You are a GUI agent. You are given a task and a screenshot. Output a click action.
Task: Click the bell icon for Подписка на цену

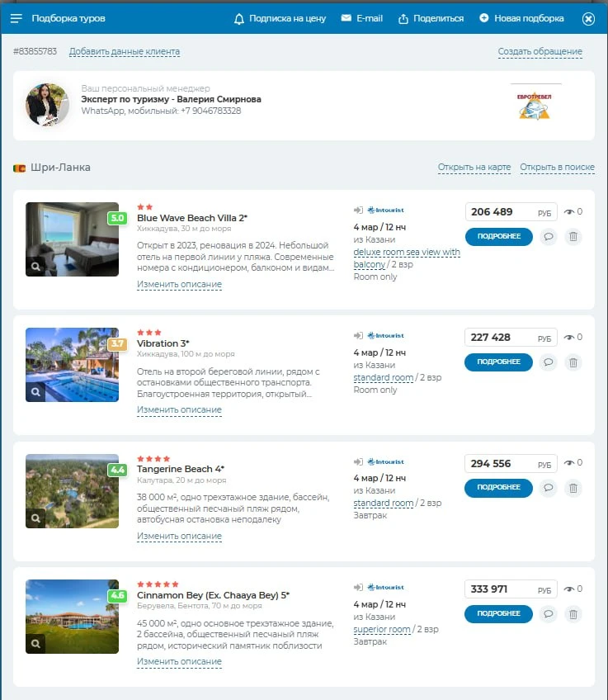[x=239, y=19]
